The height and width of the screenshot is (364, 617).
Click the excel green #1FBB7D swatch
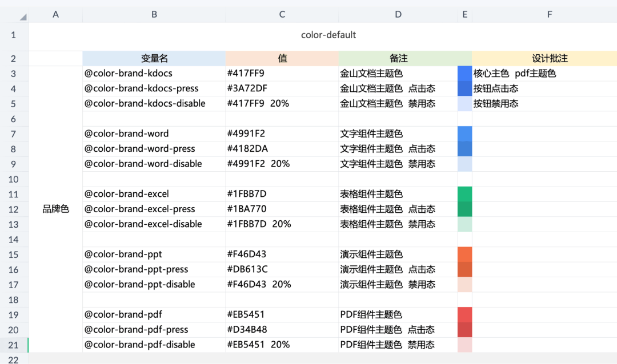[x=464, y=194]
